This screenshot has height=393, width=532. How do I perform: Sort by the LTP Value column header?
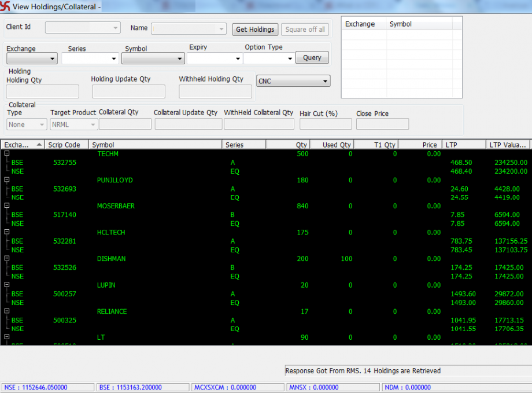(508, 145)
